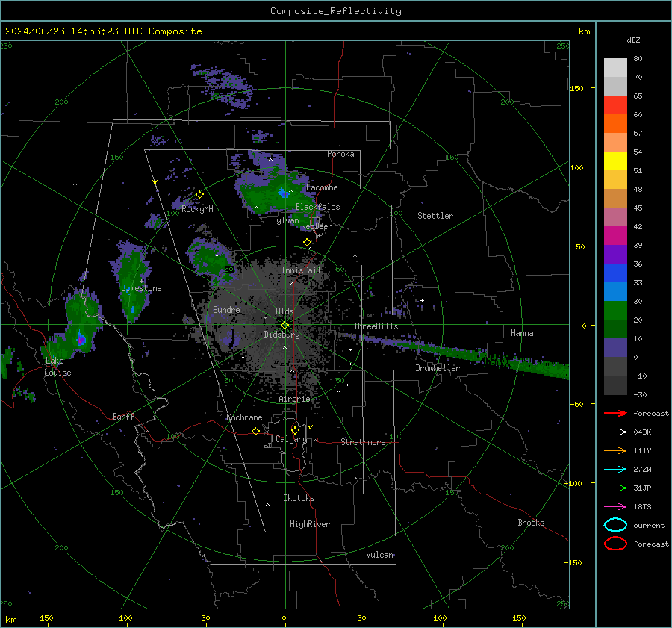Click the magenta 18TS arrow icon
This screenshot has width=672, height=628.
(x=615, y=507)
